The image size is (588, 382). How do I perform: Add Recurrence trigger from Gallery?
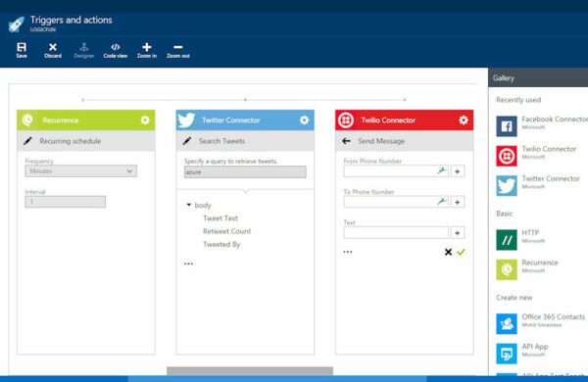(x=527, y=269)
